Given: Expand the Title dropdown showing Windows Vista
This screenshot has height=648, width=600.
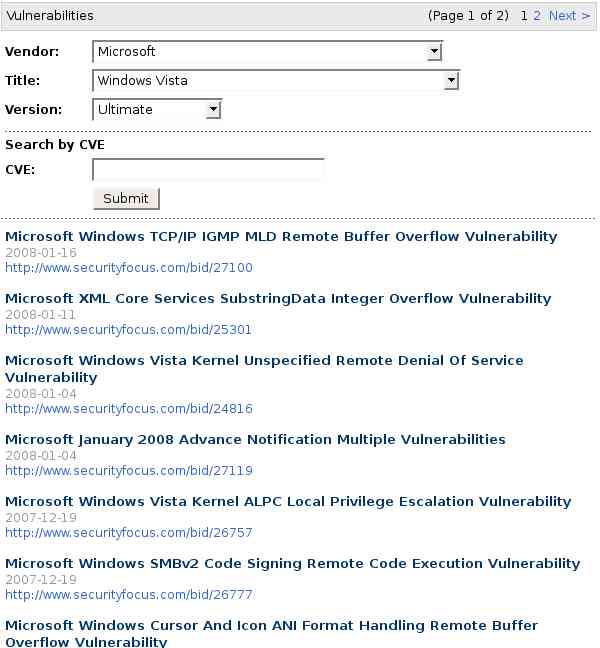Looking at the screenshot, I should (x=275, y=81).
